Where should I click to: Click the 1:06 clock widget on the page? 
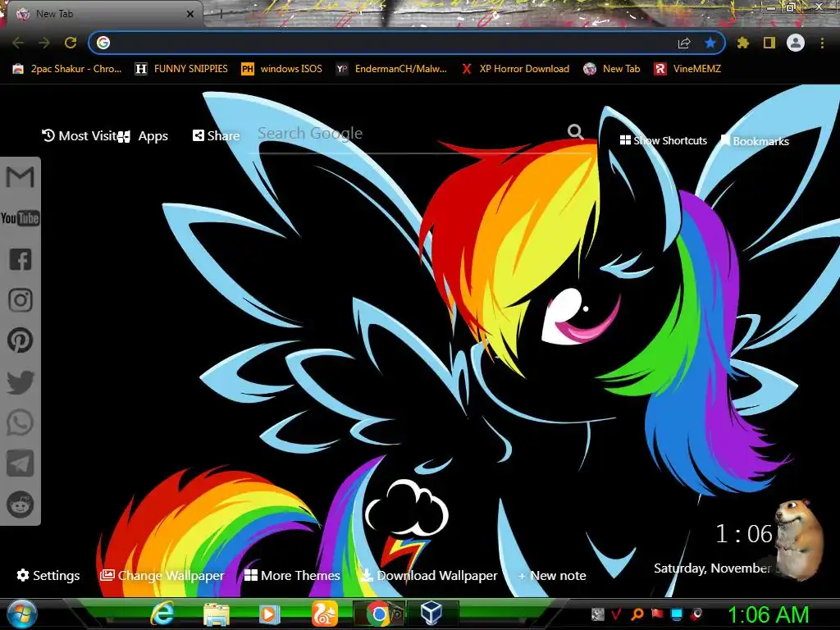[744, 533]
